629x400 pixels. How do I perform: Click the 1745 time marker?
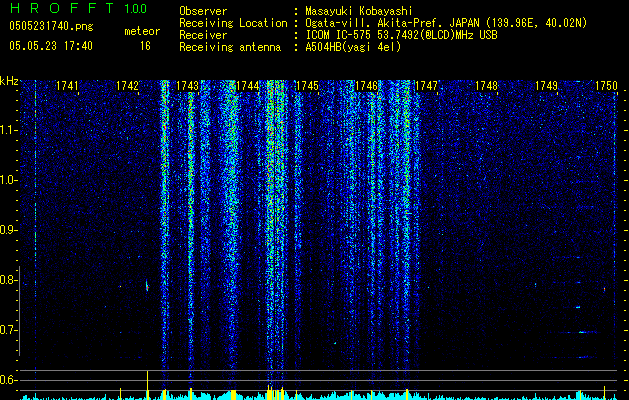pos(307,85)
